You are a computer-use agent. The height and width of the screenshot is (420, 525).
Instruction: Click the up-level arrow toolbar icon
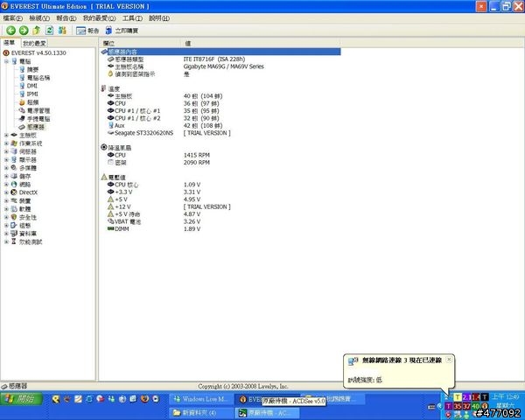click(37, 31)
